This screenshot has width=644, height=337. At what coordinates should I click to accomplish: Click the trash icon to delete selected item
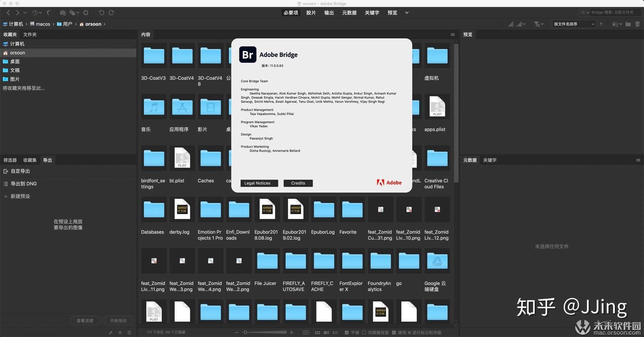(x=638, y=24)
